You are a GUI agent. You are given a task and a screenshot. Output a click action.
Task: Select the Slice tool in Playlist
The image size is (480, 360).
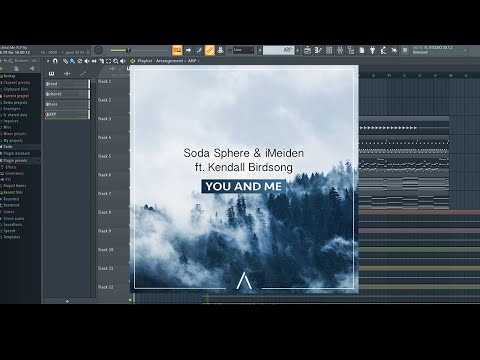(101, 61)
